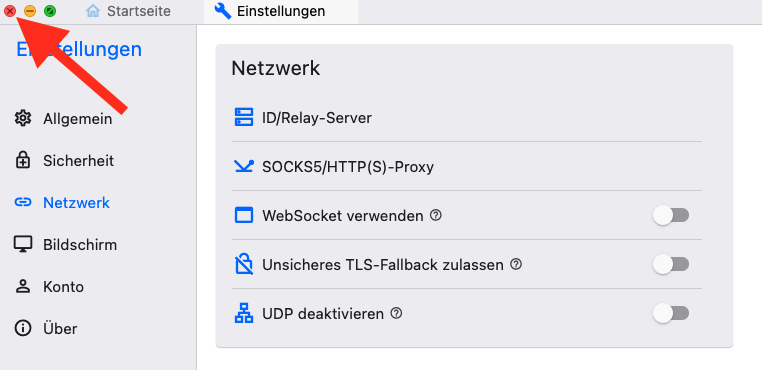This screenshot has width=762, height=370.
Task: Click the server icon for ID/Relay-Server
Action: (243, 118)
